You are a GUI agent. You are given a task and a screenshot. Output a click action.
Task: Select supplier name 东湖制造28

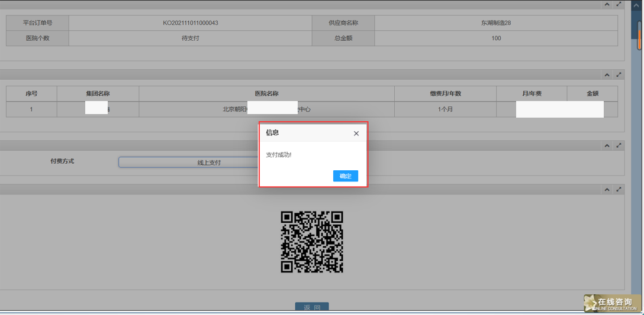[x=496, y=23]
